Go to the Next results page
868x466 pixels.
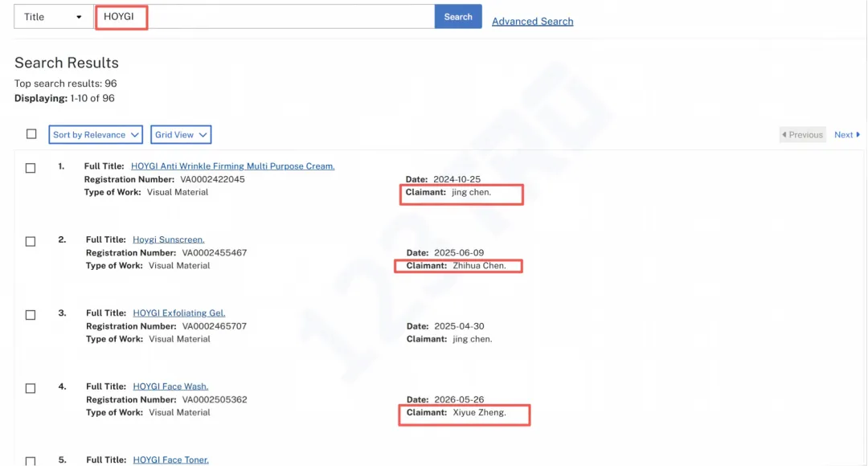[847, 134]
